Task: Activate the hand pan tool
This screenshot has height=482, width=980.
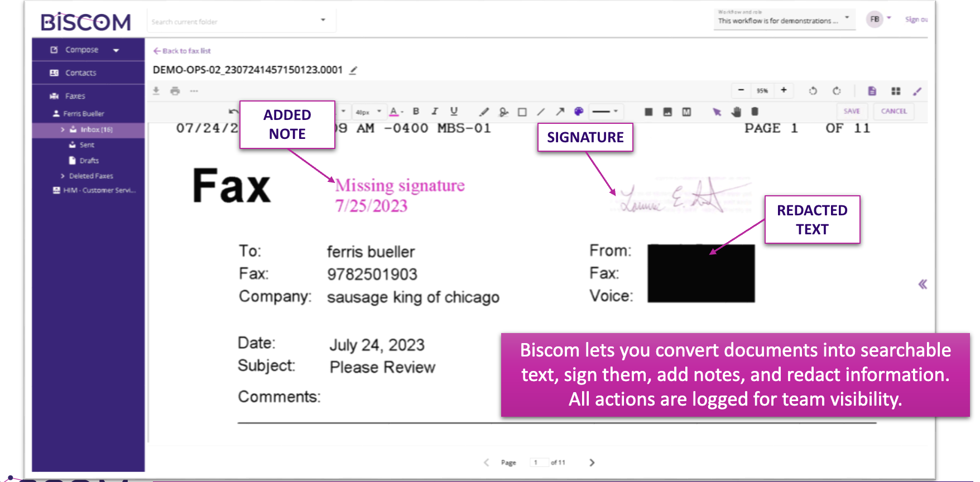Action: coord(736,112)
